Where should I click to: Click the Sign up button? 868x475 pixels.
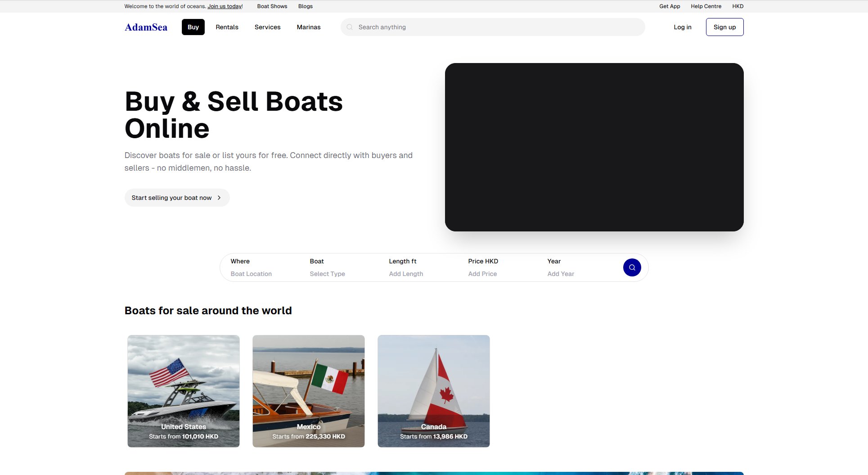724,27
